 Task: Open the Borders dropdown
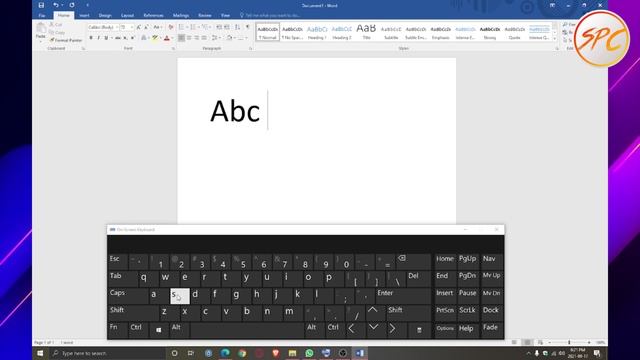click(247, 38)
